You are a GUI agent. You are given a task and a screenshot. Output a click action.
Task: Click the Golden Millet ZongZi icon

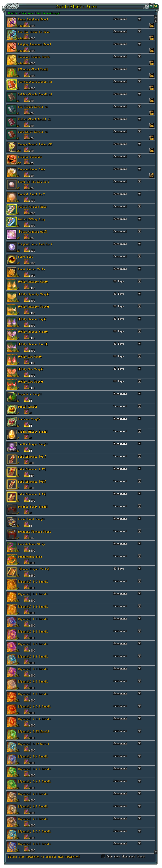tap(12, 434)
